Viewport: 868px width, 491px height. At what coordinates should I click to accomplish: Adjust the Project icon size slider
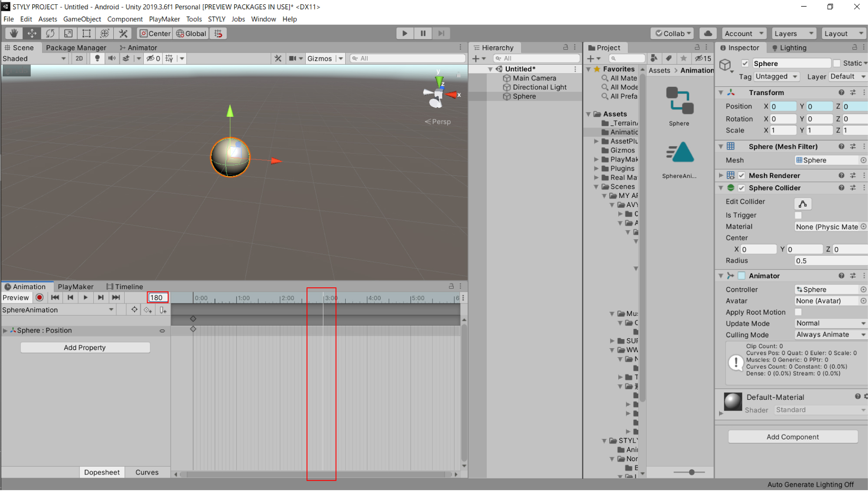(x=691, y=472)
